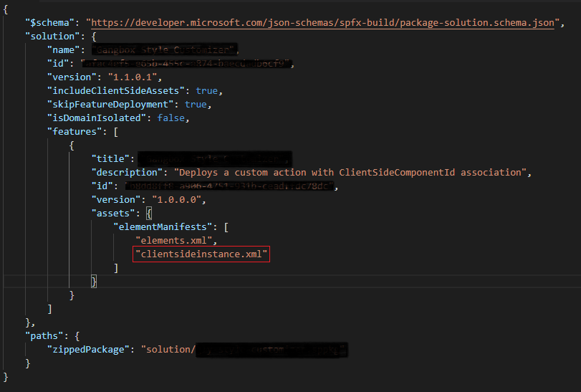The height and width of the screenshot is (392, 581).
Task: Click the "includeClientSideAssets" key
Action: click(115, 91)
